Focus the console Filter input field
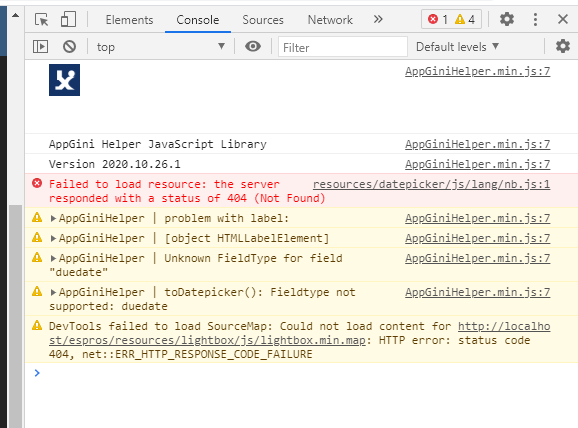 (343, 47)
